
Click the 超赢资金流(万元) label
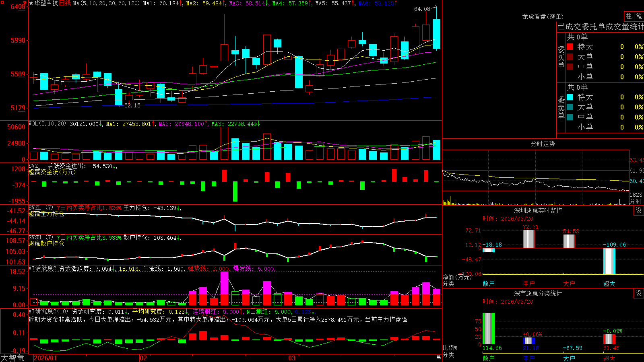52,172
